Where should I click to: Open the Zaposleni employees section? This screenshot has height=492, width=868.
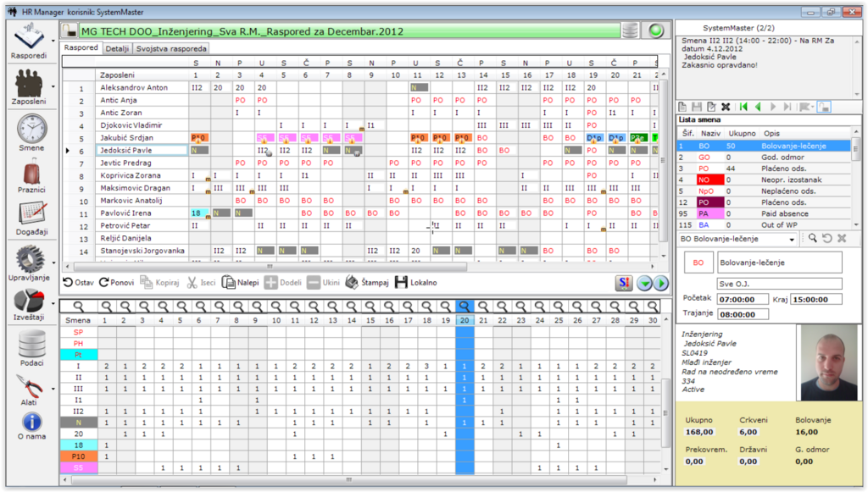click(31, 86)
